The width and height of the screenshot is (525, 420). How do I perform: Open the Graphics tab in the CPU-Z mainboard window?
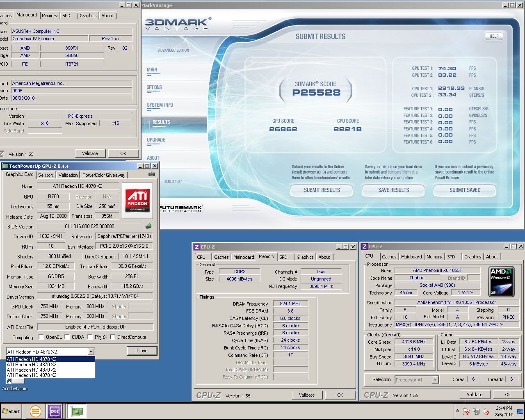(88, 16)
